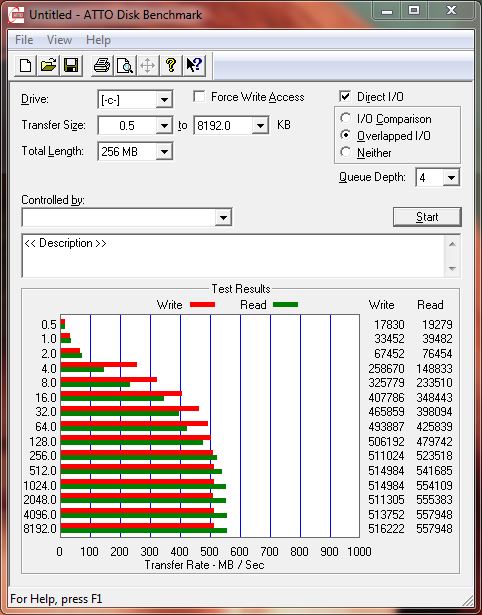Select the I/O Comparison radio button
Viewport: 482px width, 615px height.
click(346, 118)
